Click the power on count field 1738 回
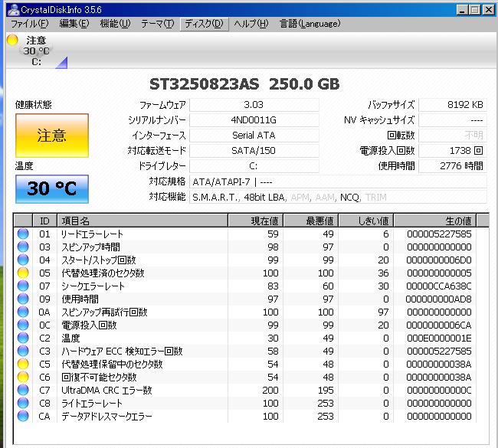498x448 pixels. [453, 151]
